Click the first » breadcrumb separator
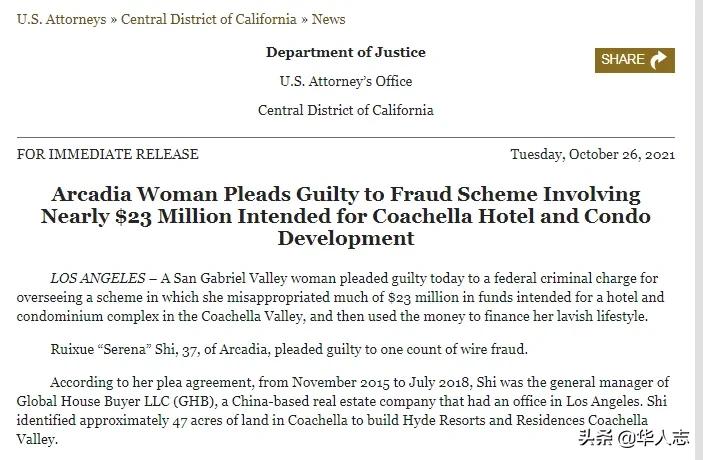The image size is (703, 460). click(114, 19)
